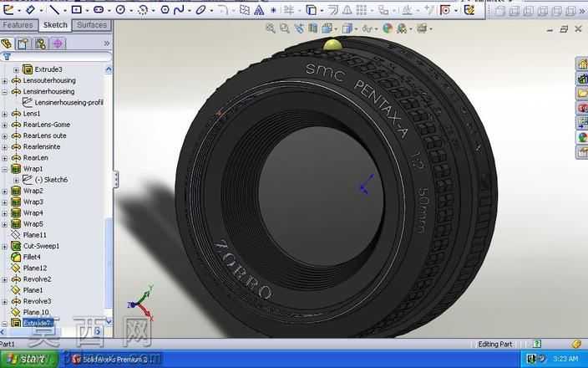Activate the Slot sketch tool

[x=99, y=10]
